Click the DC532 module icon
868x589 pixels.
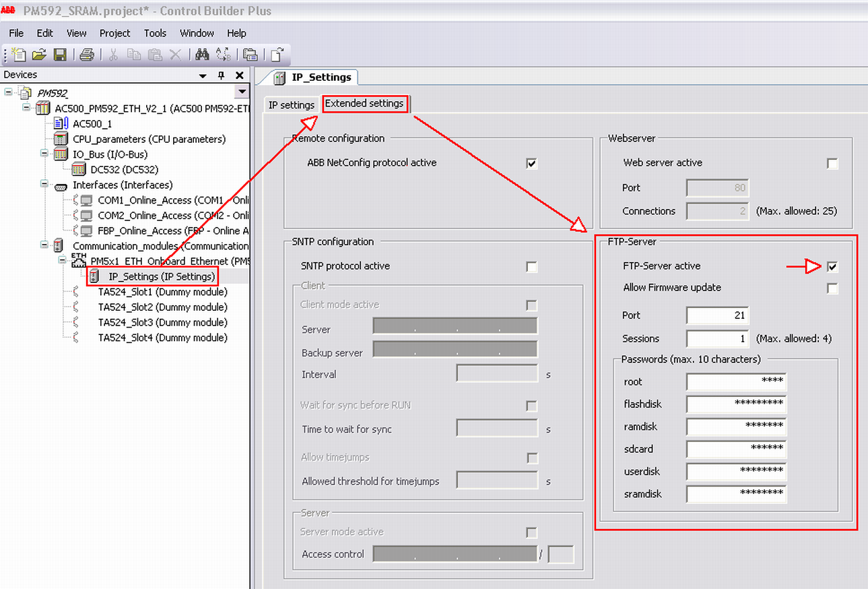pos(79,169)
